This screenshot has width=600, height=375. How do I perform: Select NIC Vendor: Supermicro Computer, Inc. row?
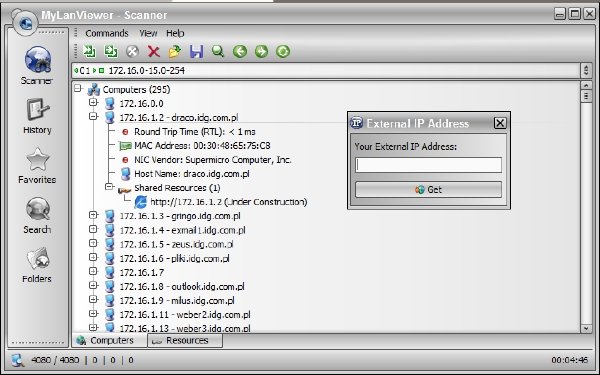pyautogui.click(x=212, y=160)
